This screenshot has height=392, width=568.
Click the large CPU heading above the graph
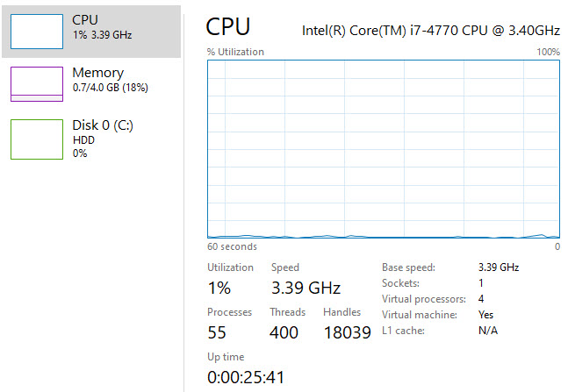click(x=228, y=27)
